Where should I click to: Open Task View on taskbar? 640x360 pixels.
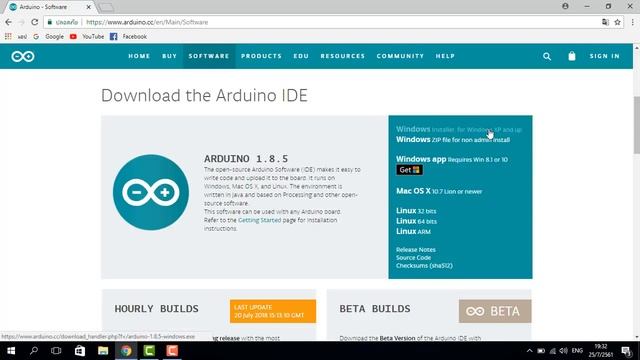[x=56, y=351]
